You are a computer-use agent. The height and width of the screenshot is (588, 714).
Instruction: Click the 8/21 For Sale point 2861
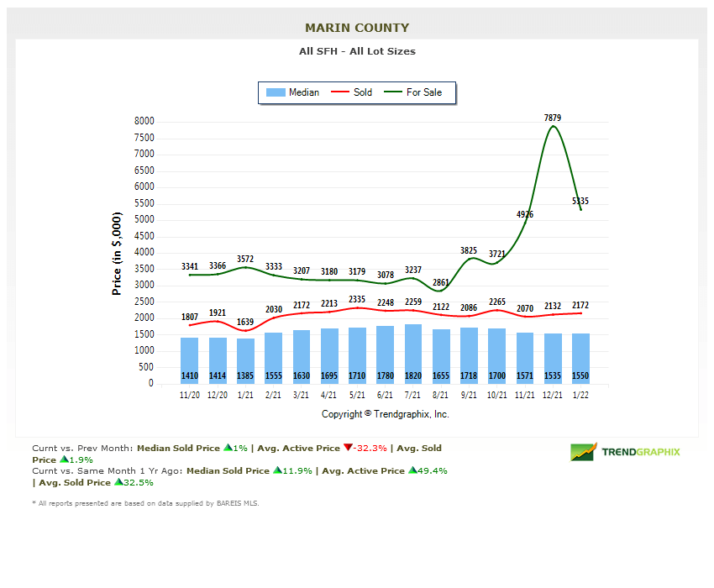[x=441, y=291]
